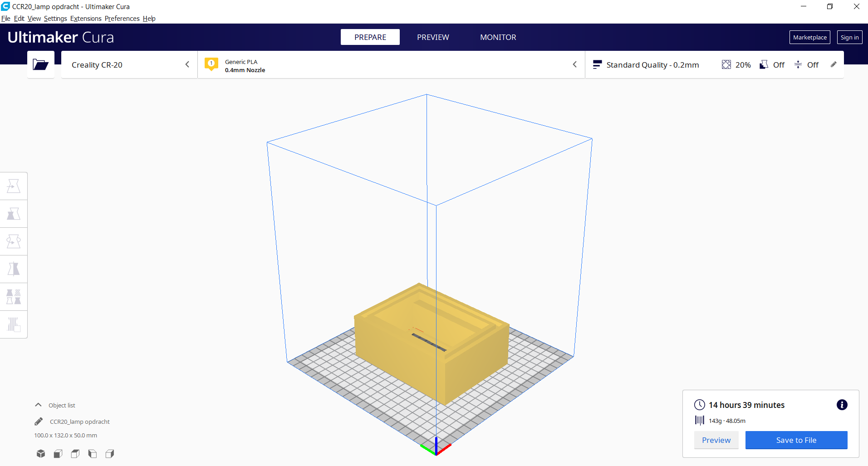Click the Ultimaker Cura logo
Image resolution: width=868 pixels, height=466 pixels.
click(61, 37)
